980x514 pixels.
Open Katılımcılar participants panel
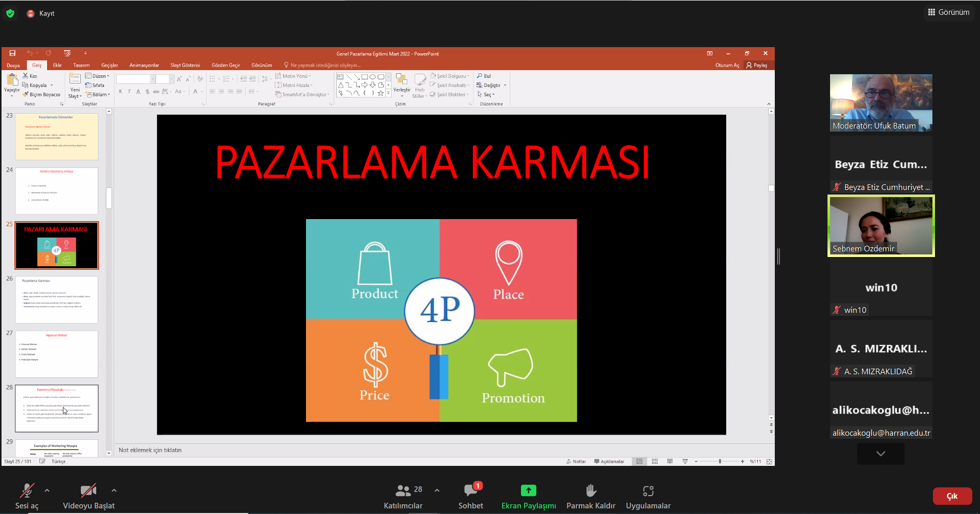click(403, 496)
